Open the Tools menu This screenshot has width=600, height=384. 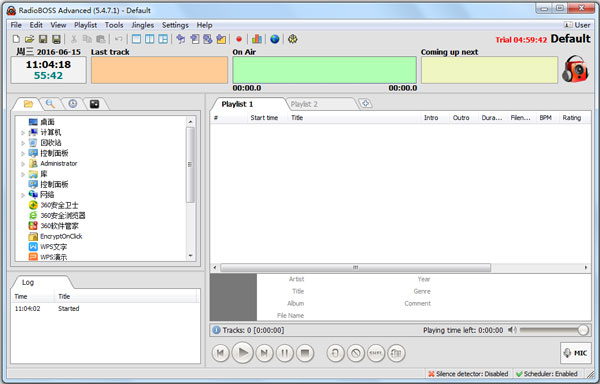tap(114, 25)
